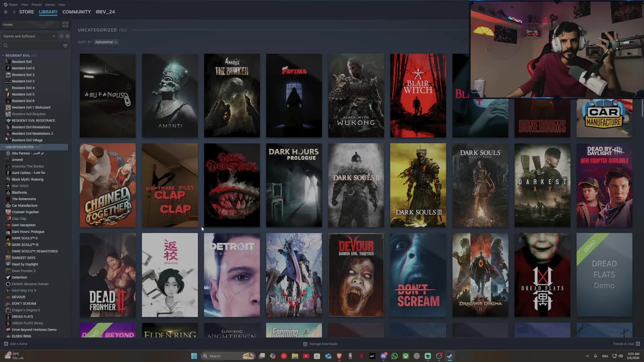Open Detroit Become Human cover
Screen dimensions: 644x362
[232, 275]
